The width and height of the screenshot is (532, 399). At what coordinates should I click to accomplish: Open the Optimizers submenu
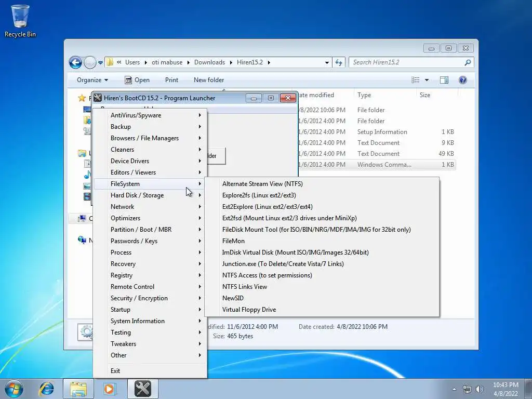(x=150, y=218)
